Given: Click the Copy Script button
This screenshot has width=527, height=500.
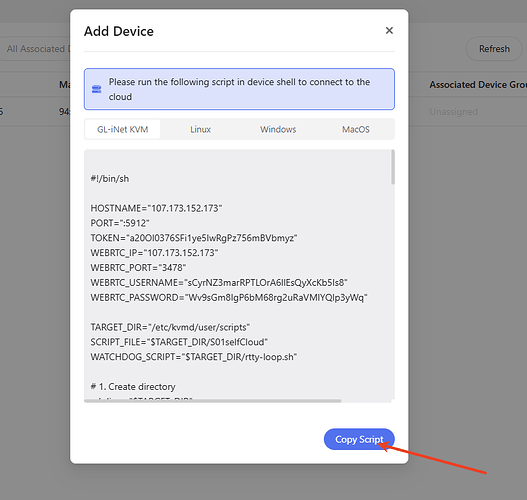Looking at the screenshot, I should (x=359, y=439).
